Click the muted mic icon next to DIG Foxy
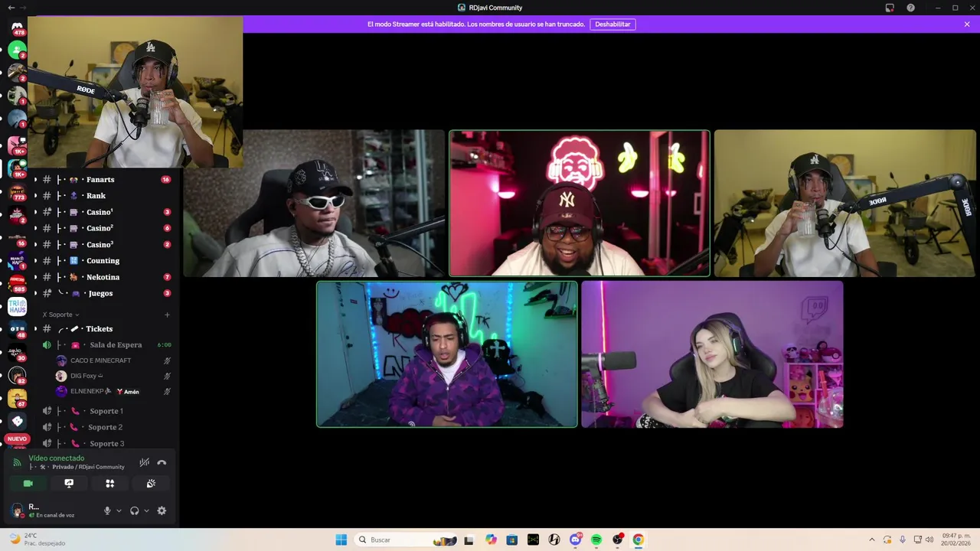Image resolution: width=980 pixels, height=551 pixels. point(167,376)
